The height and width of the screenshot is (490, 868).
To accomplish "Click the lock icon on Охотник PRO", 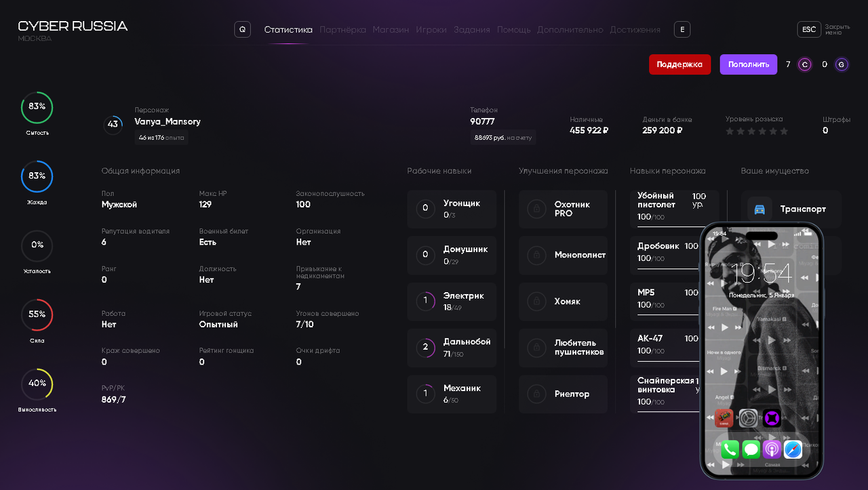I will pyautogui.click(x=537, y=209).
